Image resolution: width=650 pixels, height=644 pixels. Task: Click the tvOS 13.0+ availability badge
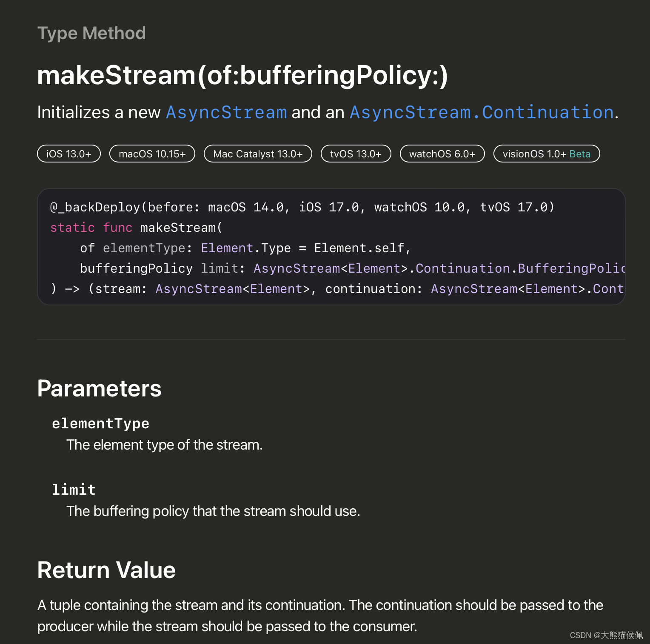pyautogui.click(x=356, y=154)
